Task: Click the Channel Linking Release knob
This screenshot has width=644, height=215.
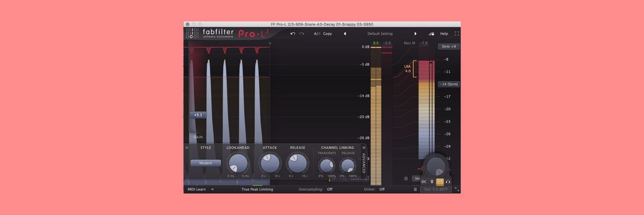Action: pos(348,166)
